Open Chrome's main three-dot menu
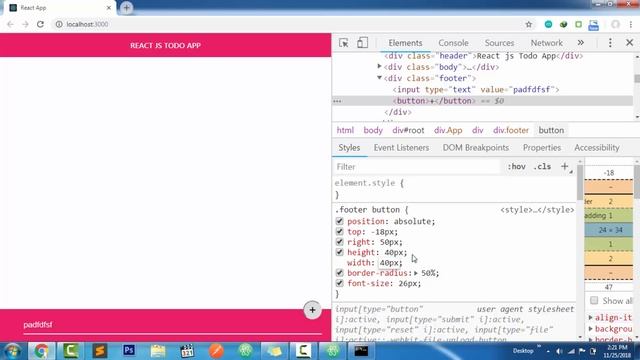The height and width of the screenshot is (360, 640). pyautogui.click(x=631, y=24)
